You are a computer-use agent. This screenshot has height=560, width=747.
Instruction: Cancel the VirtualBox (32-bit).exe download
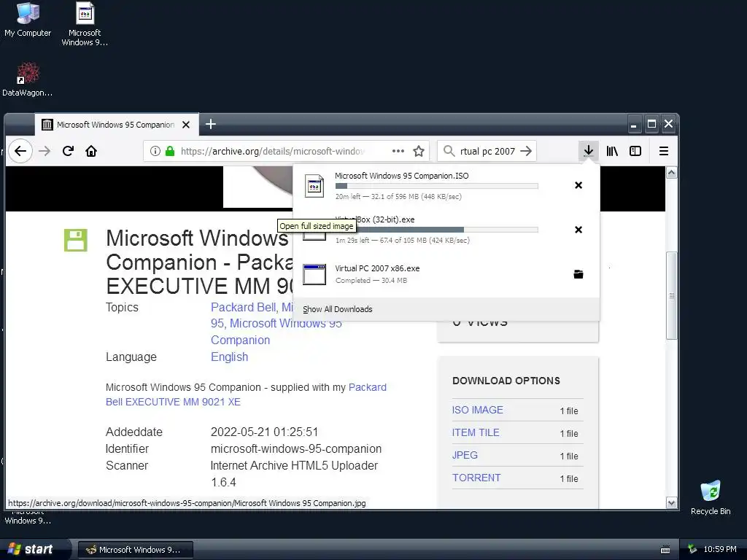point(578,230)
